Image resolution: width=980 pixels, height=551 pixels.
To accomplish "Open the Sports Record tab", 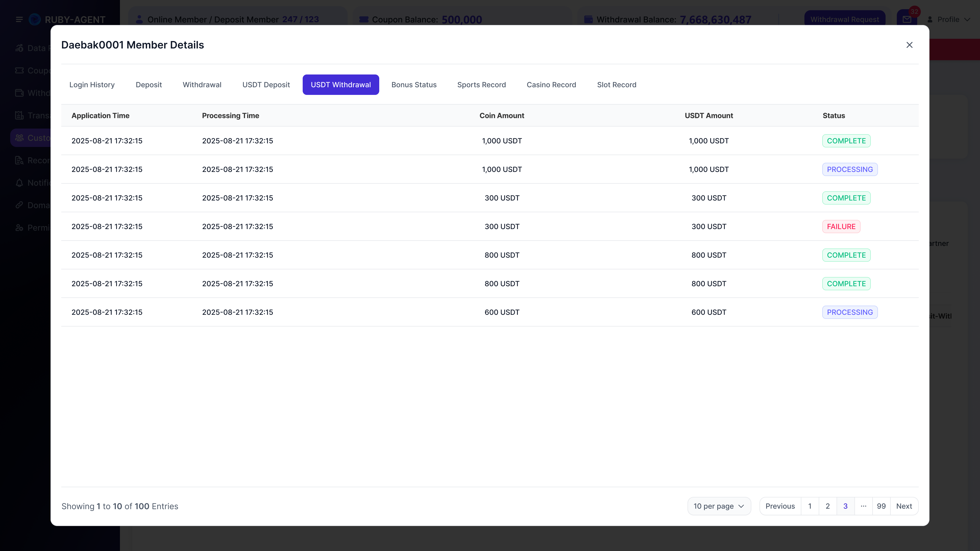I will click(481, 85).
